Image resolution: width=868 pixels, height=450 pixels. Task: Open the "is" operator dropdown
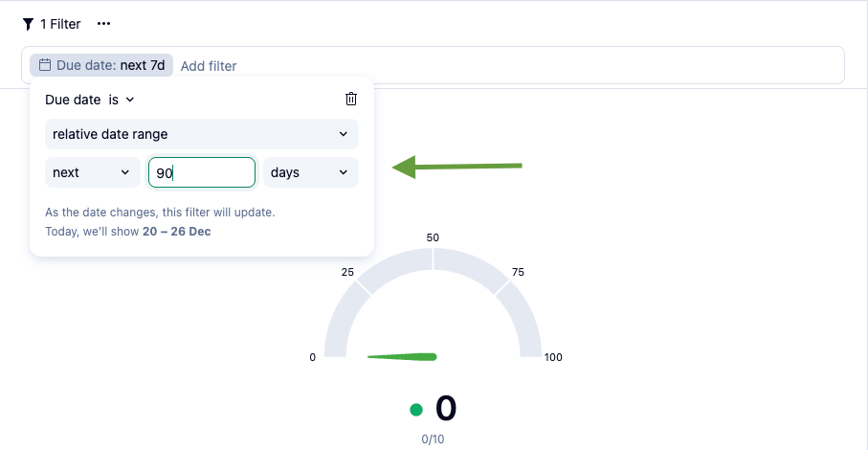click(x=122, y=99)
